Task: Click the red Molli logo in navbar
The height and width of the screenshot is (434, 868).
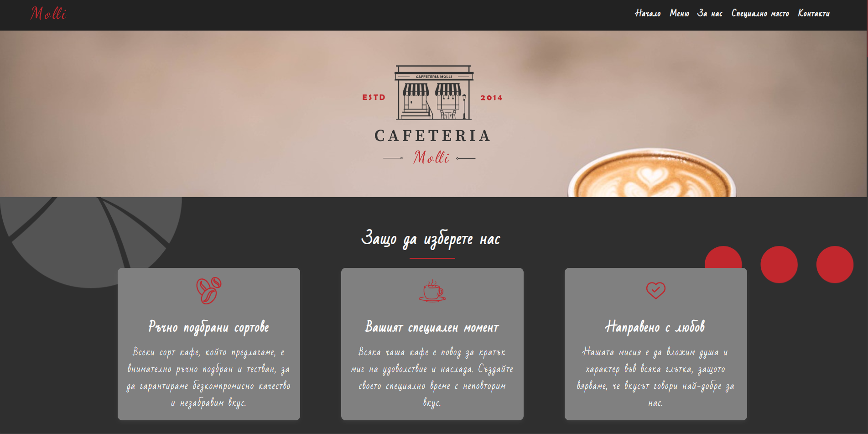Action: point(49,14)
